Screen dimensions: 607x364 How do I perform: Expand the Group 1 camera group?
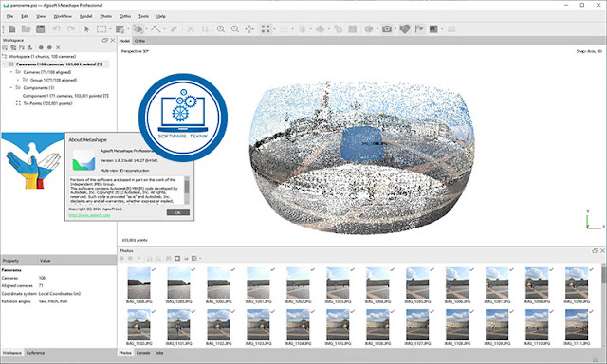click(x=18, y=80)
